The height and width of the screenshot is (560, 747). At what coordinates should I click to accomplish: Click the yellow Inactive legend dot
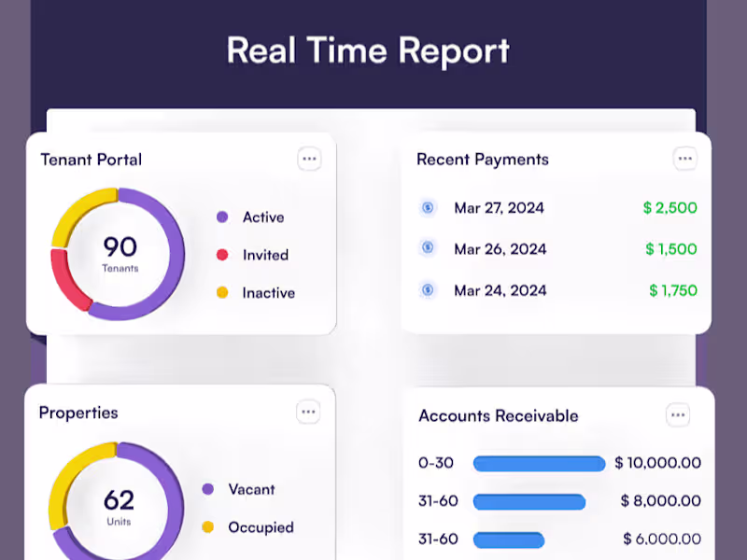click(222, 292)
